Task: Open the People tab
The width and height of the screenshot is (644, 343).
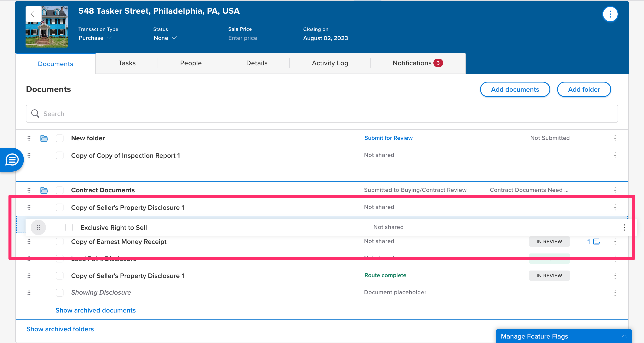Action: point(191,63)
